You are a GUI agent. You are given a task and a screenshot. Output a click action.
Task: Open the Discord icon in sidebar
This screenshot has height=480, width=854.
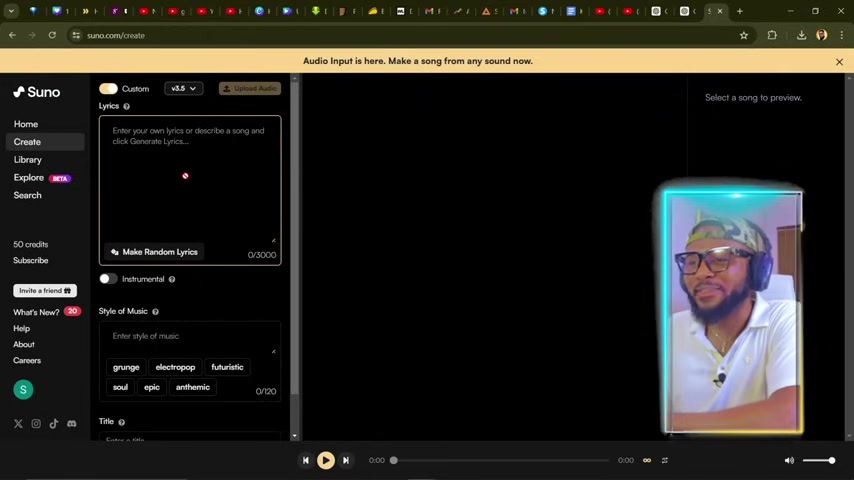(72, 423)
